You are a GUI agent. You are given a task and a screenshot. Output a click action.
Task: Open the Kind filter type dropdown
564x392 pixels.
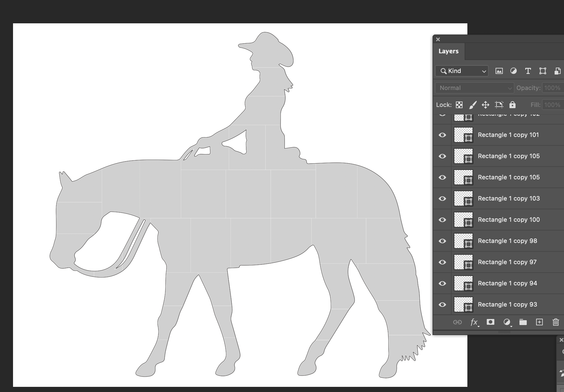tap(462, 71)
